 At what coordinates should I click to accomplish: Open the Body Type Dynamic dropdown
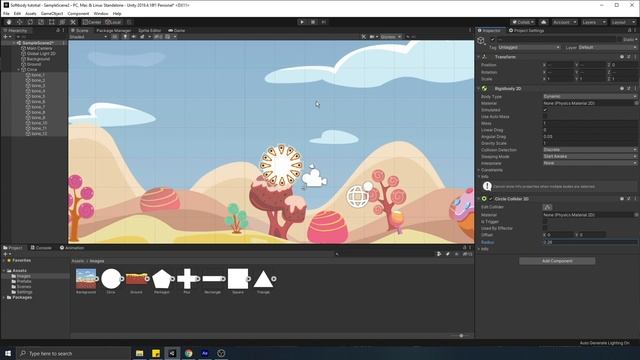pos(589,96)
